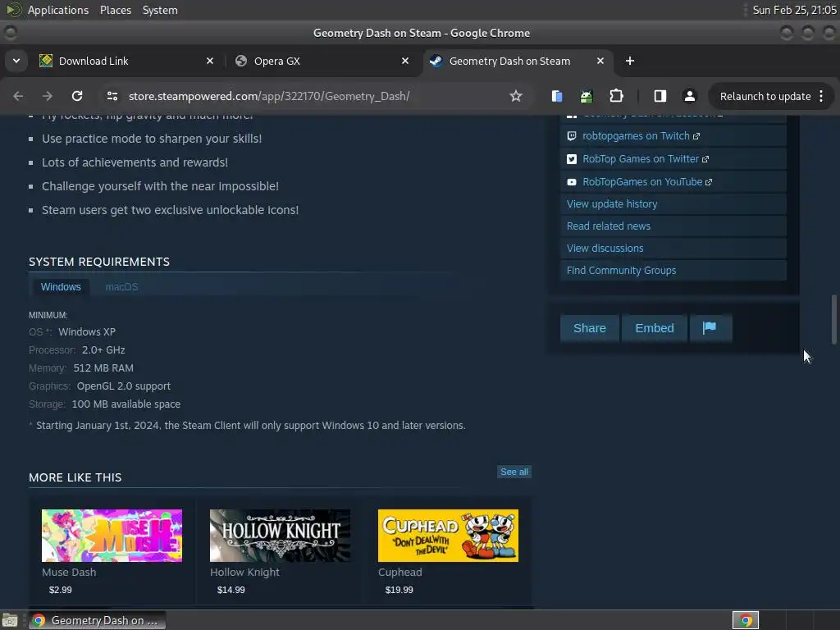Image resolution: width=840 pixels, height=630 pixels.
Task: Click the YouTube icon beside RobTopGames
Action: pos(572,182)
